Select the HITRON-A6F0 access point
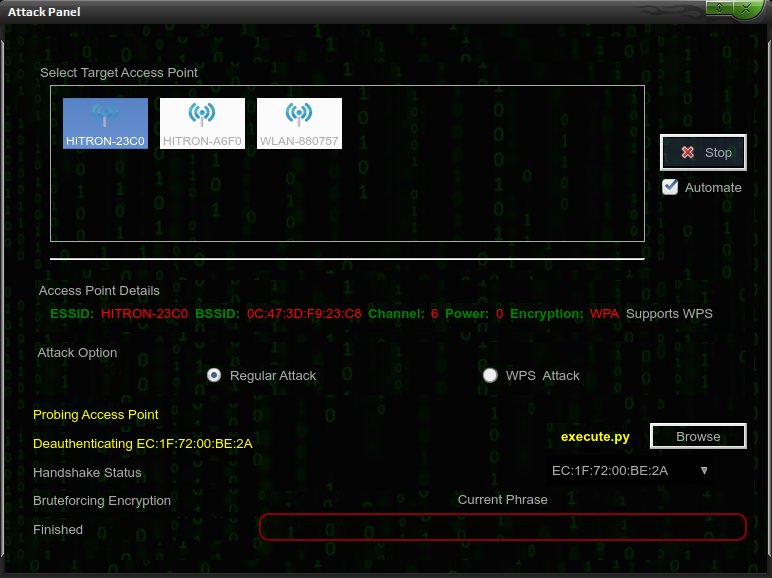The image size is (772, 578). pos(202,123)
